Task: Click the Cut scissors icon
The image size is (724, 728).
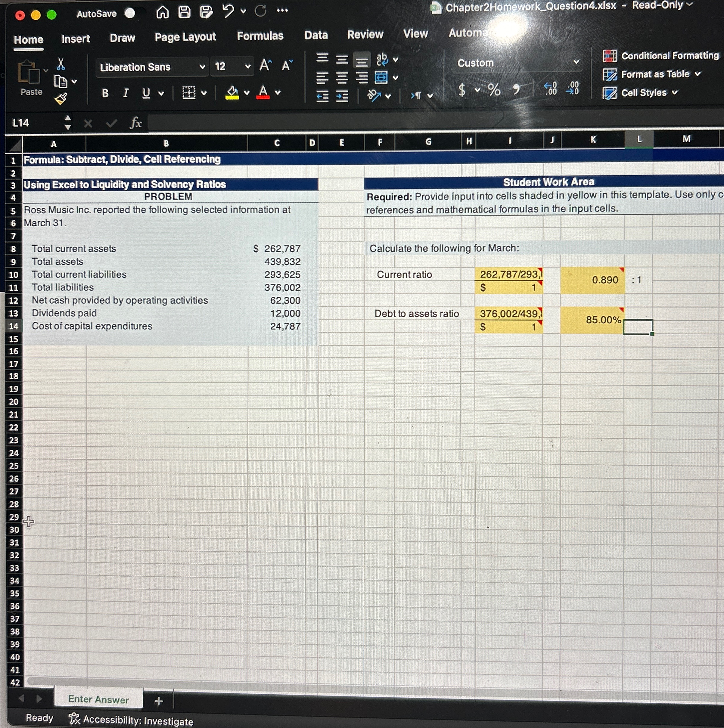Action: pos(61,64)
